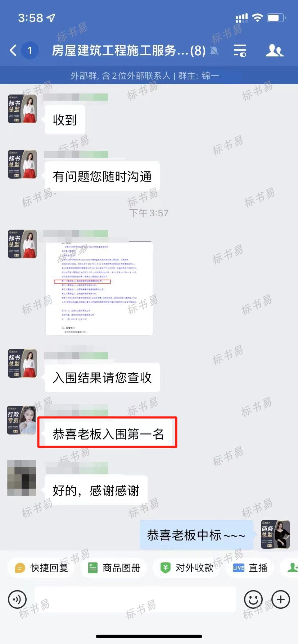Tap the 商务总监 avatar
The width and height of the screenshot is (298, 644).
click(x=275, y=534)
